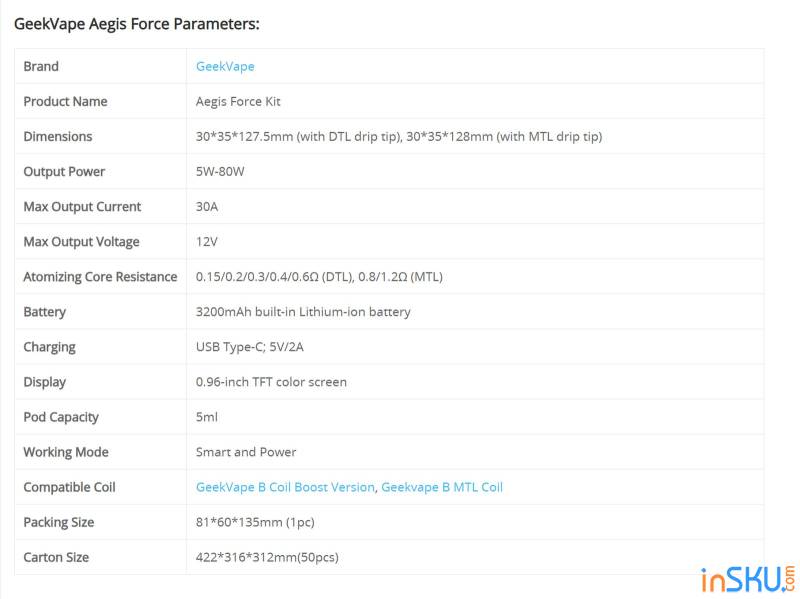Select the 30A max output current value
The height and width of the screenshot is (599, 800).
[207, 206]
